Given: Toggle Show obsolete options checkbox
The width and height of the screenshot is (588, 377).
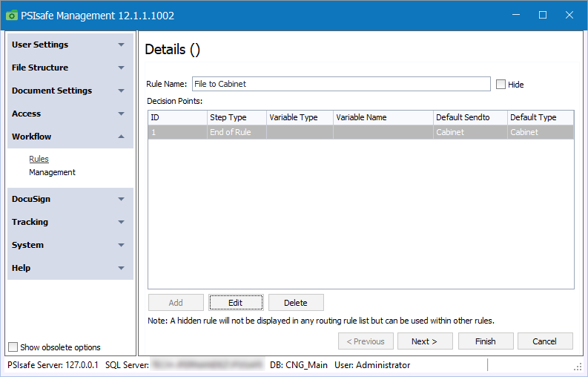Looking at the screenshot, I should click(13, 347).
